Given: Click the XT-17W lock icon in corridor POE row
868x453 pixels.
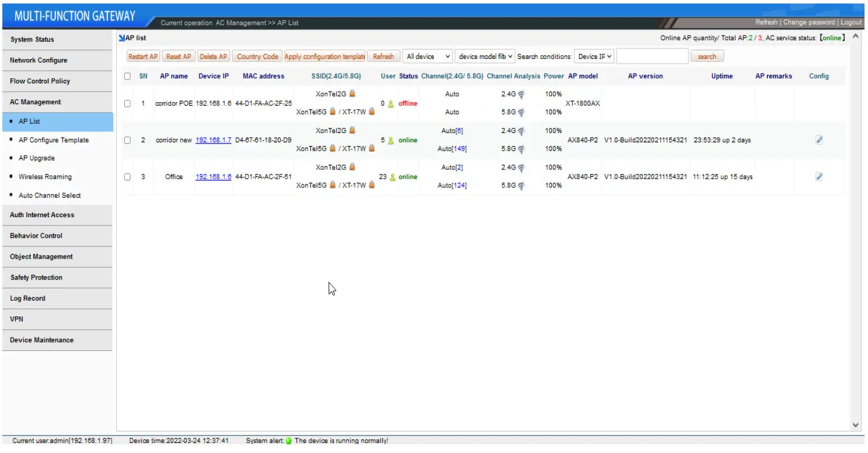Looking at the screenshot, I should [372, 111].
